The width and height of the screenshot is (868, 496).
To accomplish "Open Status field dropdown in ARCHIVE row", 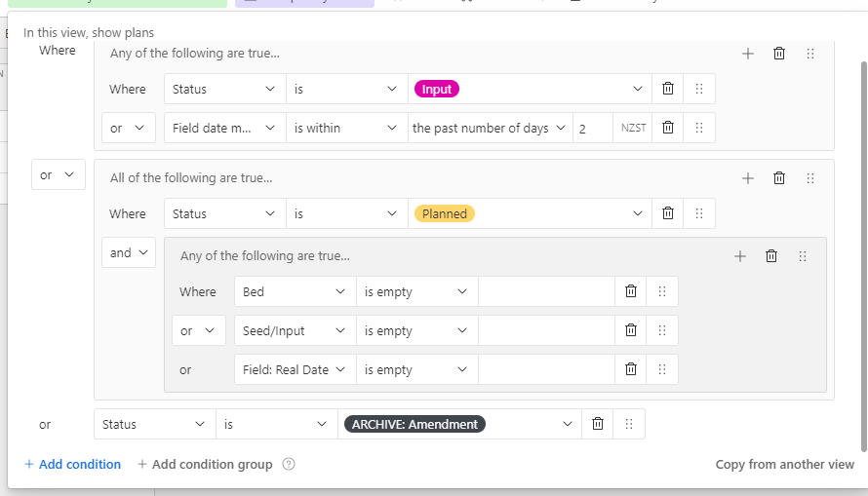I will (154, 424).
